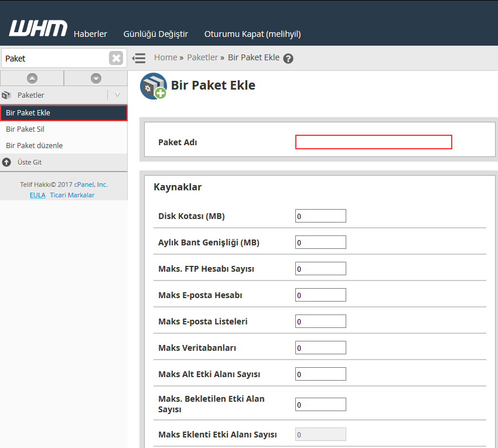Click the Paketler package icon in sidebar

(x=6, y=95)
